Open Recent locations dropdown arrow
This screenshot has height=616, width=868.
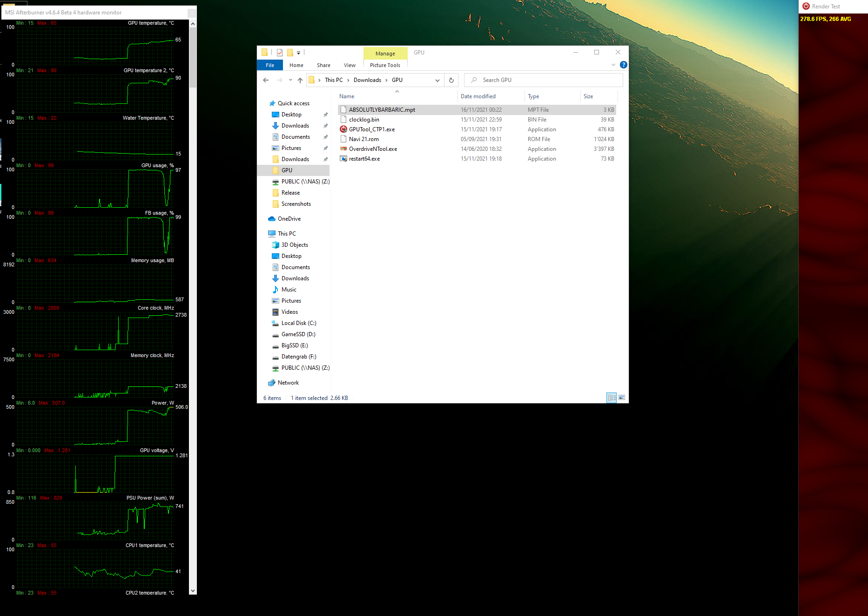290,80
